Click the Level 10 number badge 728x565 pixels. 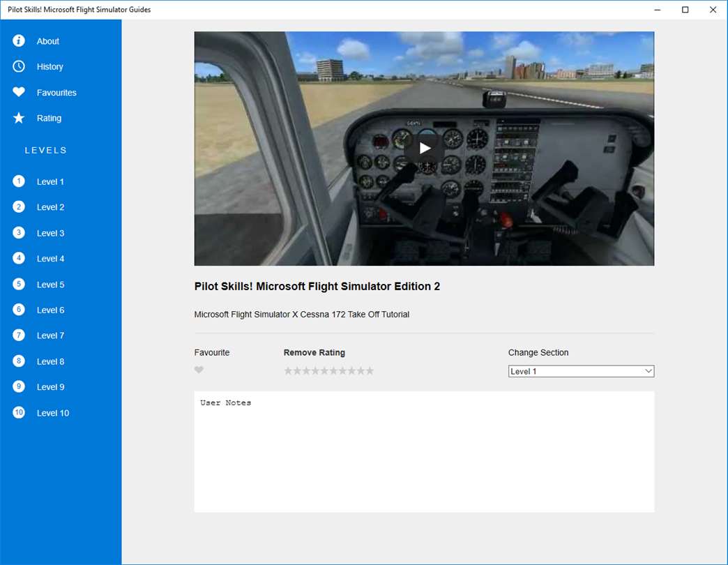[19, 413]
